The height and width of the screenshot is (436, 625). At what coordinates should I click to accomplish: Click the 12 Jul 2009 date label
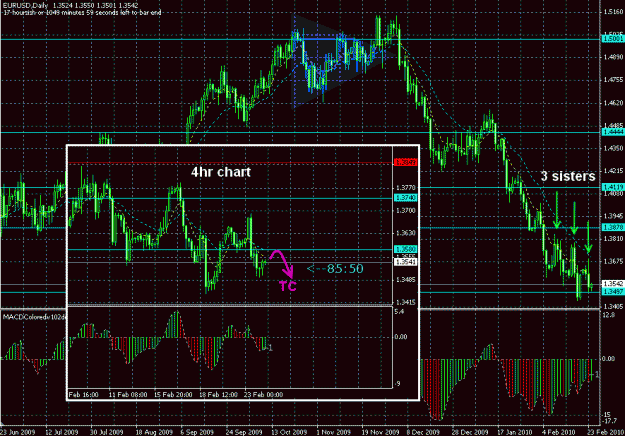61,432
